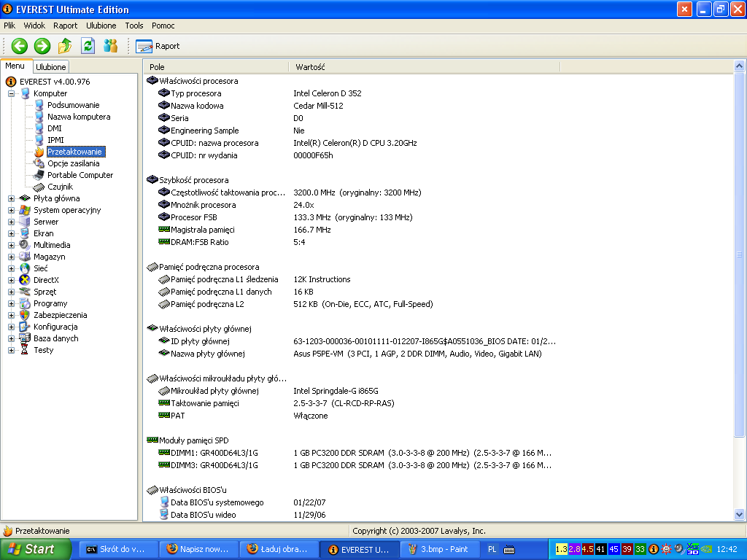Click the Multimedia speaker icon
Viewport: 747px width, 560px height.
25,245
